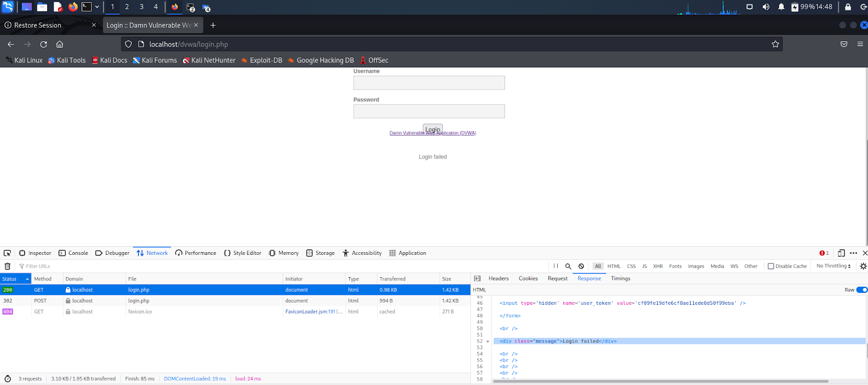
Task: Open Kali Tools bookmark
Action: (x=67, y=60)
